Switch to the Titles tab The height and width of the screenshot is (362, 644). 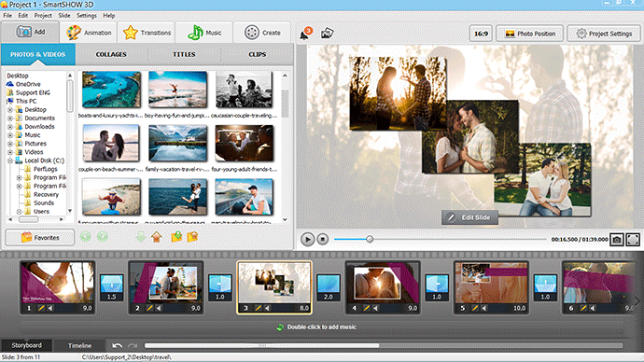[184, 54]
